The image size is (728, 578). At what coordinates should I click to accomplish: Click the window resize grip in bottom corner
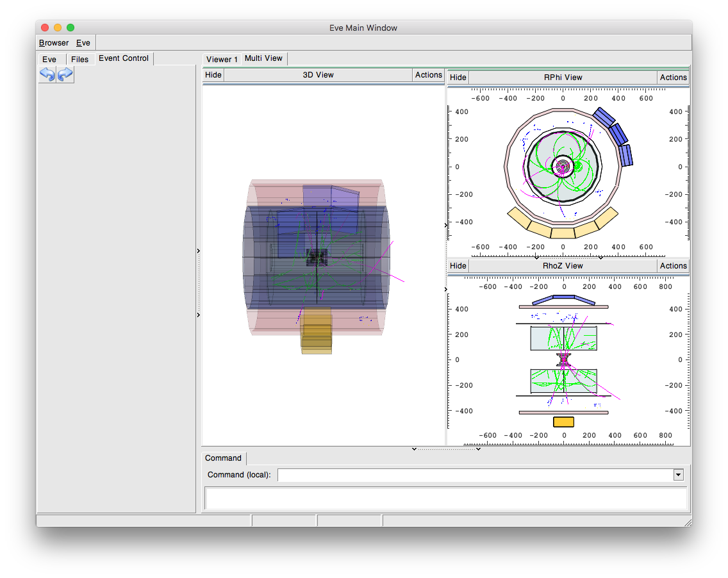(687, 522)
